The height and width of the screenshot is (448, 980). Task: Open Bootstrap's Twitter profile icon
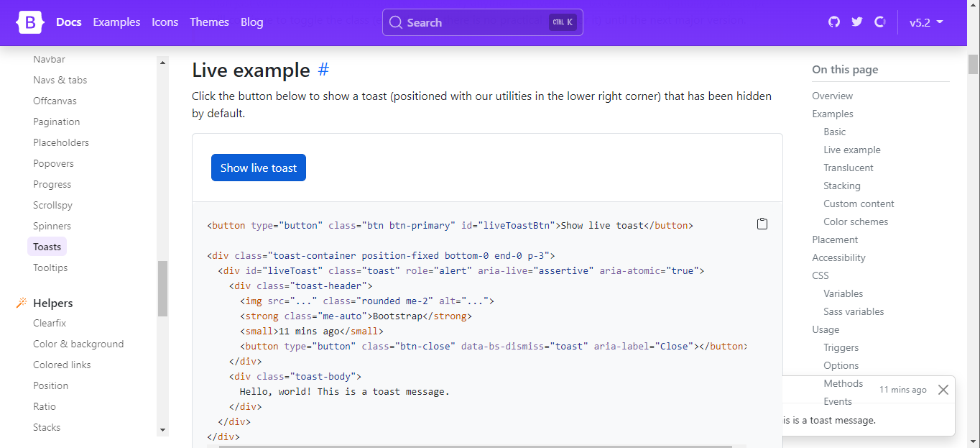click(x=856, y=22)
